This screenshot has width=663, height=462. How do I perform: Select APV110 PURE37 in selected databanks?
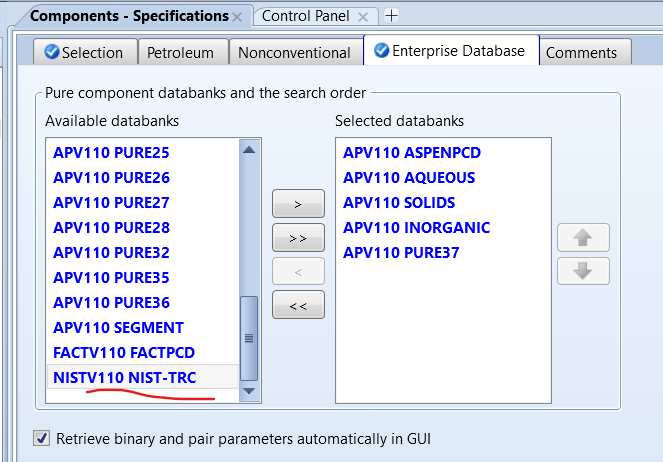click(401, 253)
